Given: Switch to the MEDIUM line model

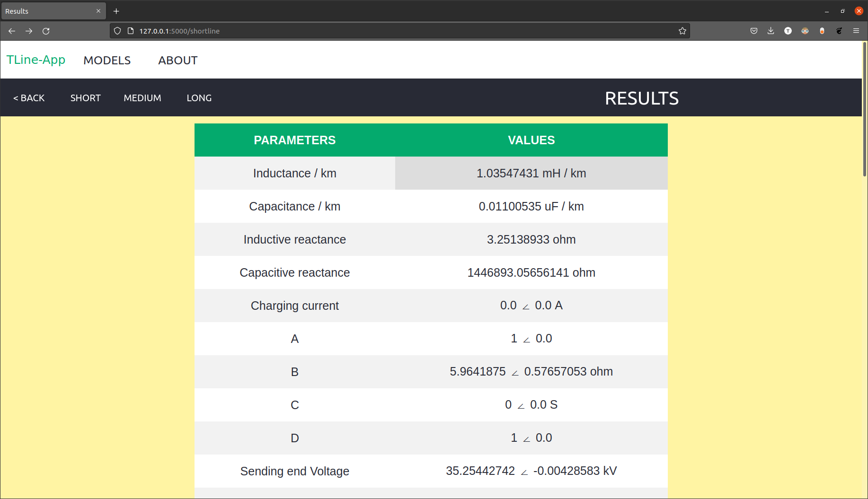Looking at the screenshot, I should (x=142, y=98).
